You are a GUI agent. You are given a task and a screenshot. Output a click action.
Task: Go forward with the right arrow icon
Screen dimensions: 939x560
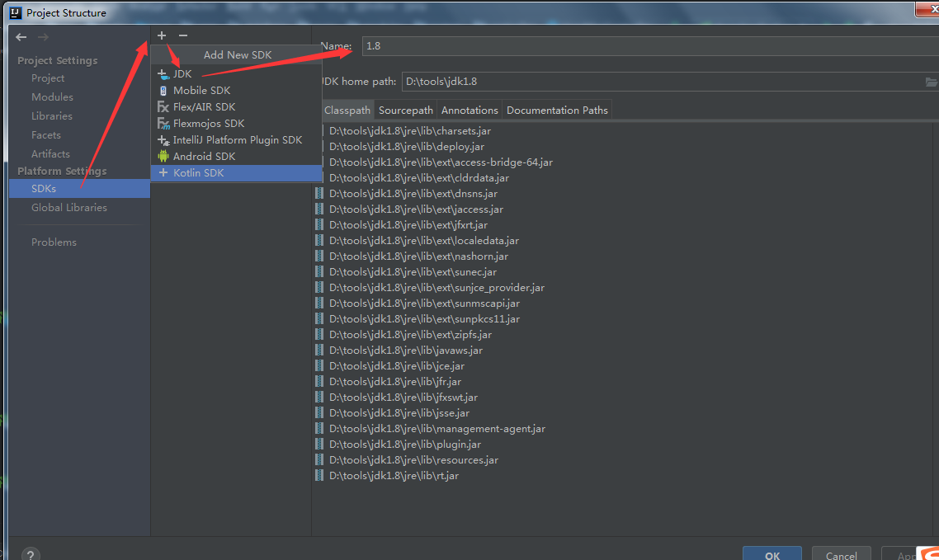43,37
